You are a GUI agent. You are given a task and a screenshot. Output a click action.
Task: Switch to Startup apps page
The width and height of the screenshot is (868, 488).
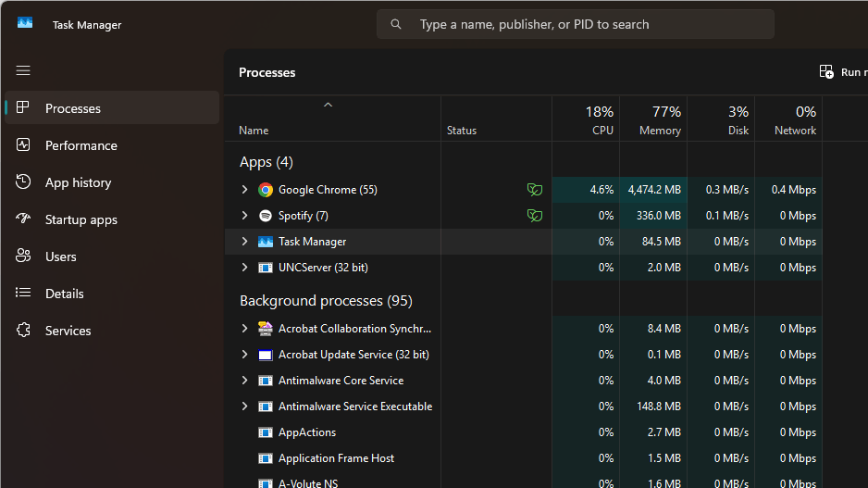pyautogui.click(x=81, y=219)
